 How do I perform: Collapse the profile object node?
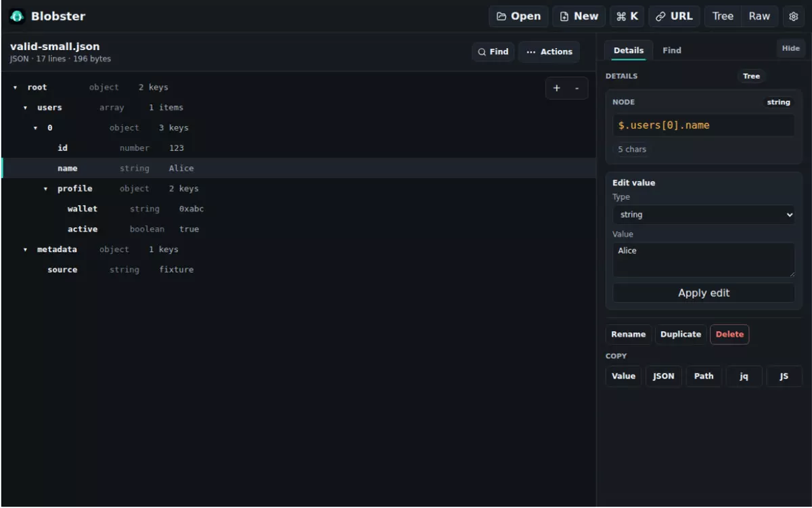tap(46, 189)
